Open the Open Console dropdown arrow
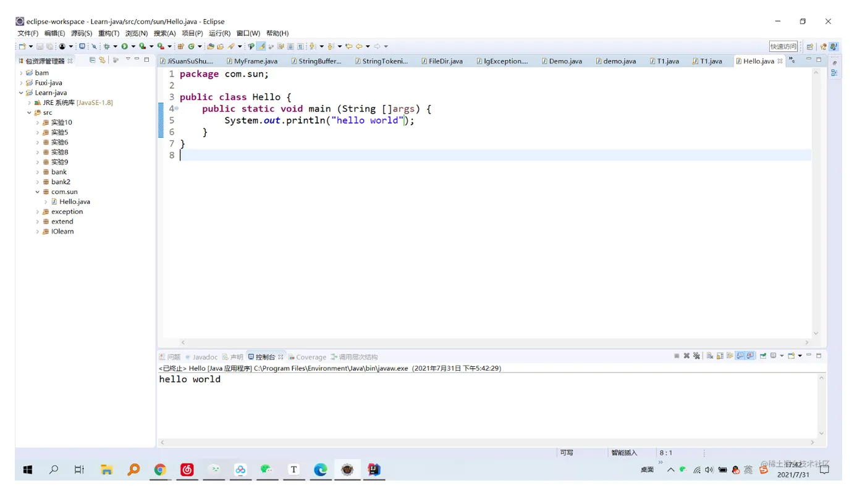 click(800, 356)
